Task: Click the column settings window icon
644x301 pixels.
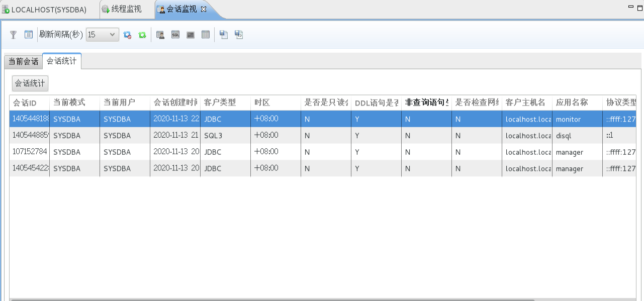Action: click(29, 35)
